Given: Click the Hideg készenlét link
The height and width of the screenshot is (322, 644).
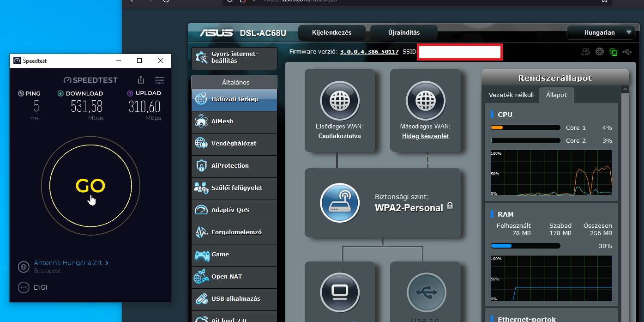Looking at the screenshot, I should point(425,136).
